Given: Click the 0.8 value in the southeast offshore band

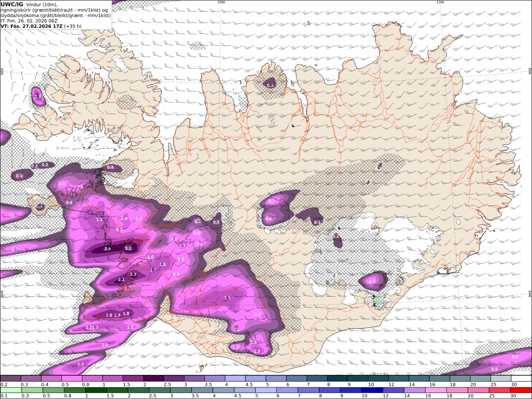Looking at the screenshot, I should 515,357.
